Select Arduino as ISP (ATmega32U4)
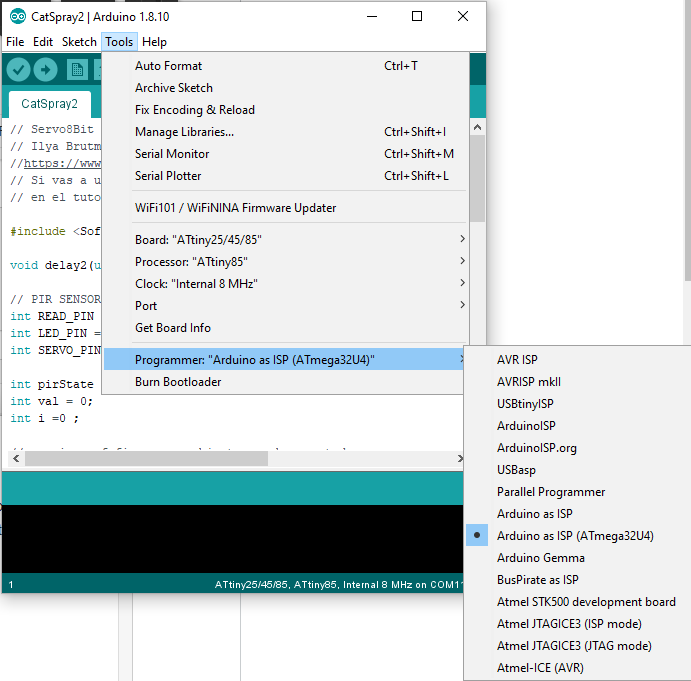This screenshot has width=691, height=681. tap(578, 536)
